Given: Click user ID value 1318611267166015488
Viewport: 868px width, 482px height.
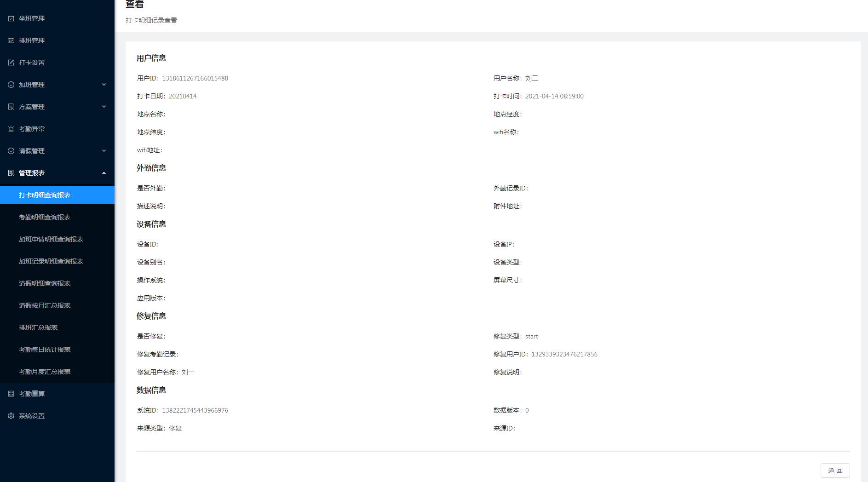Looking at the screenshot, I should [195, 78].
